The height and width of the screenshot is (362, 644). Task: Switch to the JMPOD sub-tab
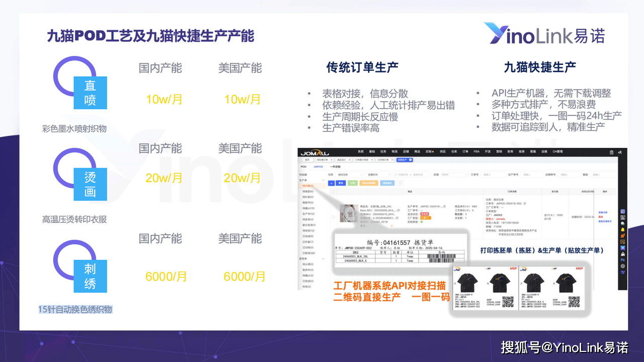pyautogui.click(x=318, y=166)
